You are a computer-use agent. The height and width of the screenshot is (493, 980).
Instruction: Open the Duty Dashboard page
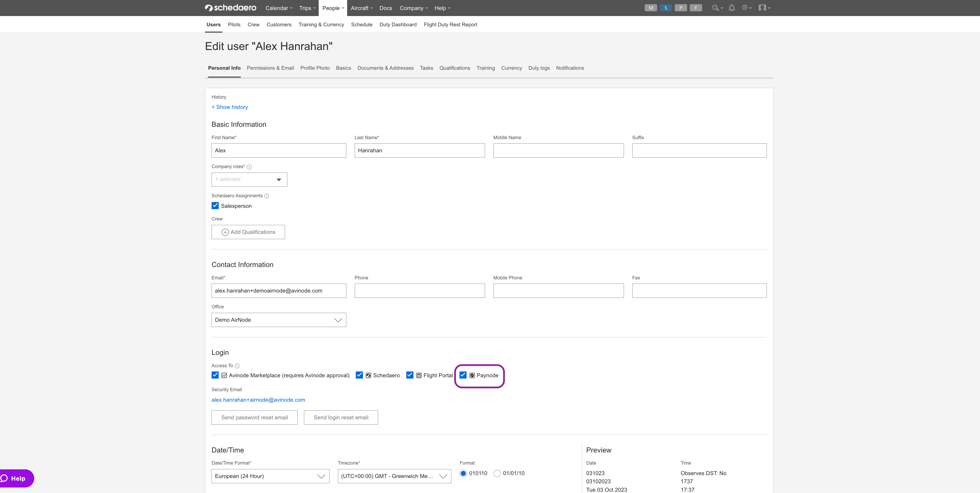[398, 25]
